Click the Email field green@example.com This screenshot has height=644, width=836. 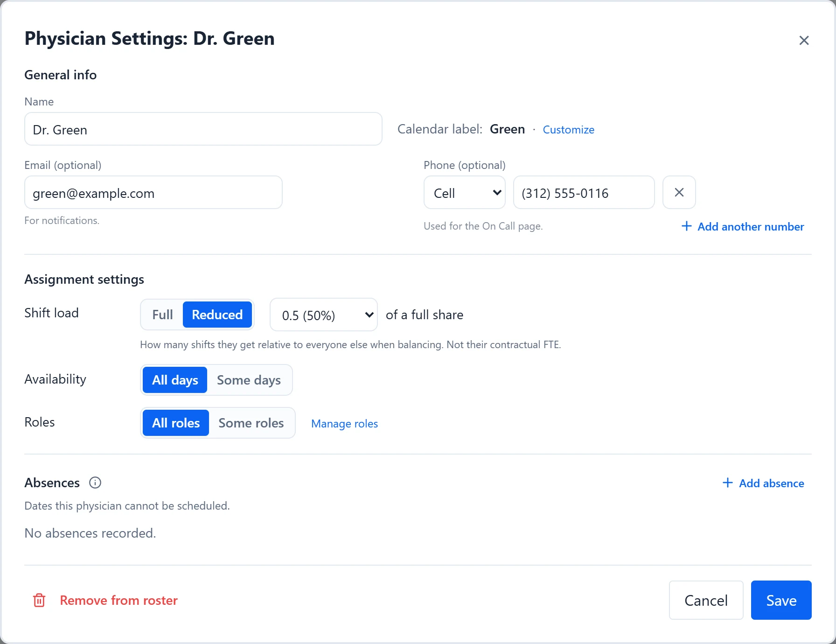(153, 192)
